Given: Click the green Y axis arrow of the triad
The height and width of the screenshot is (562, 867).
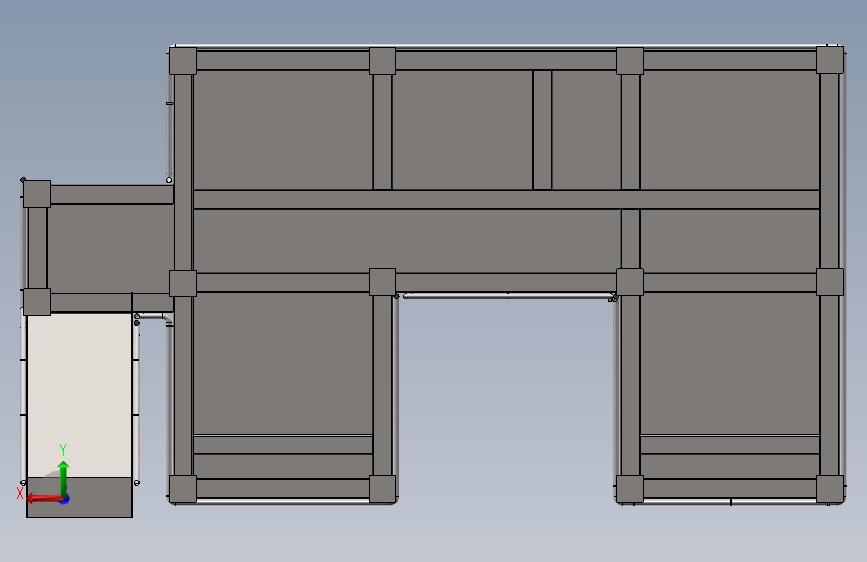Looking at the screenshot, I should (x=64, y=478).
